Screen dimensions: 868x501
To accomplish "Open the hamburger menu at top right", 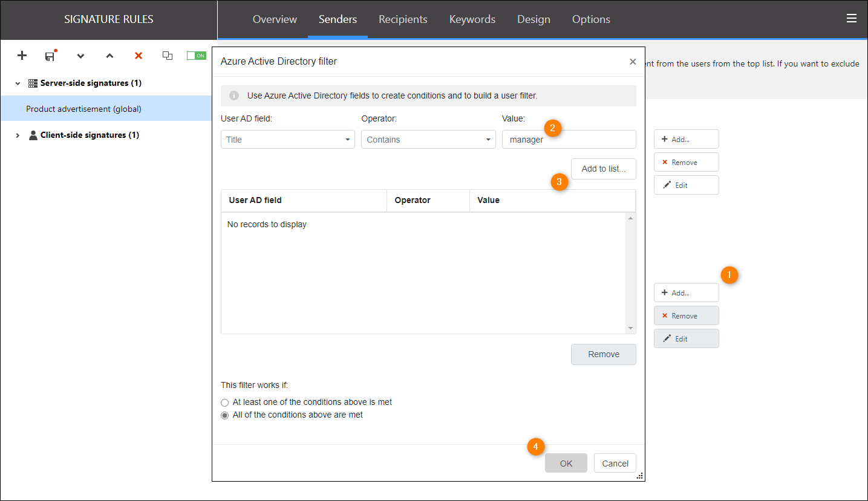I will (x=852, y=18).
